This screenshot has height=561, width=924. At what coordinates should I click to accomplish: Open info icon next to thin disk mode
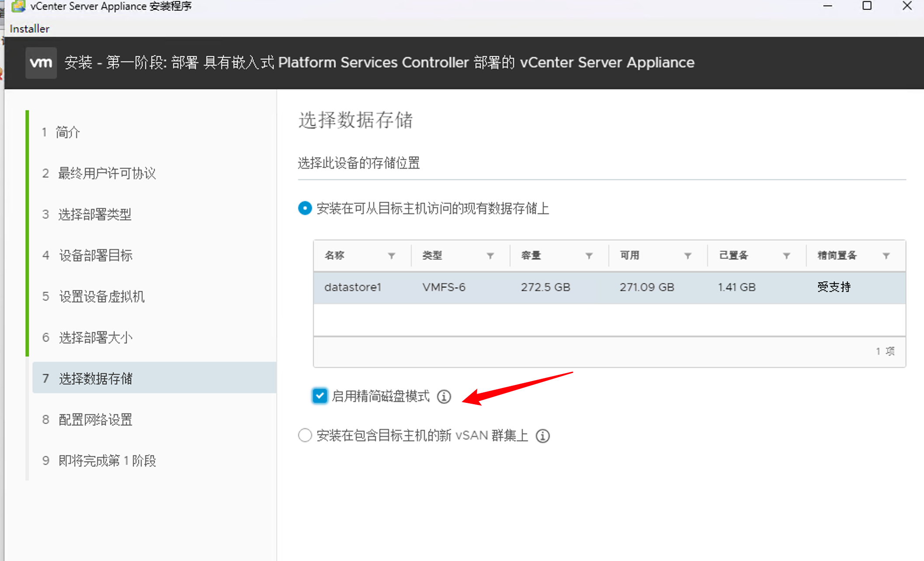pyautogui.click(x=444, y=396)
